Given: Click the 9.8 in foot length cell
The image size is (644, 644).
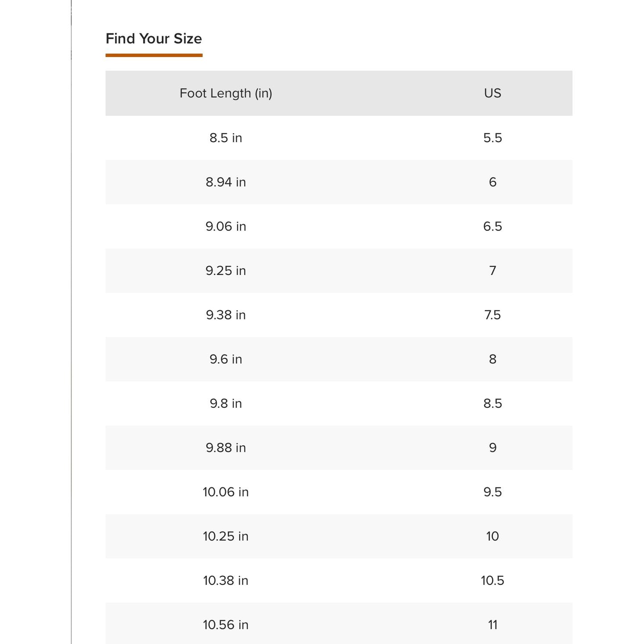Looking at the screenshot, I should click(x=226, y=403).
